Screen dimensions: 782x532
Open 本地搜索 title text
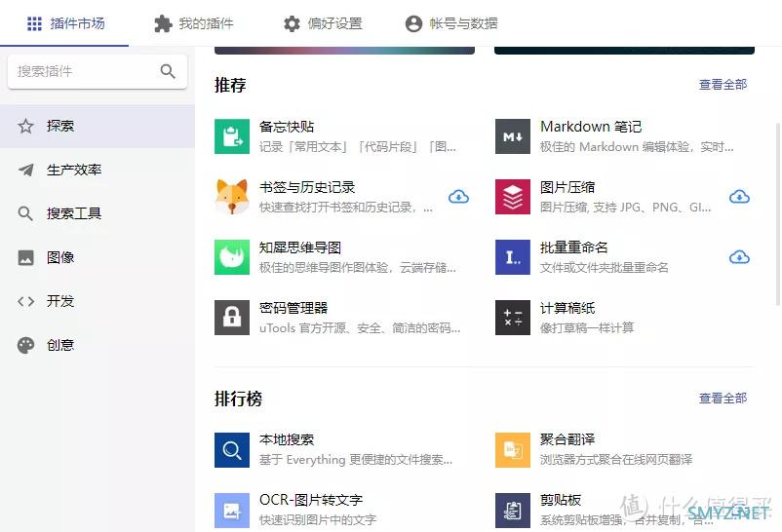pyautogui.click(x=287, y=439)
